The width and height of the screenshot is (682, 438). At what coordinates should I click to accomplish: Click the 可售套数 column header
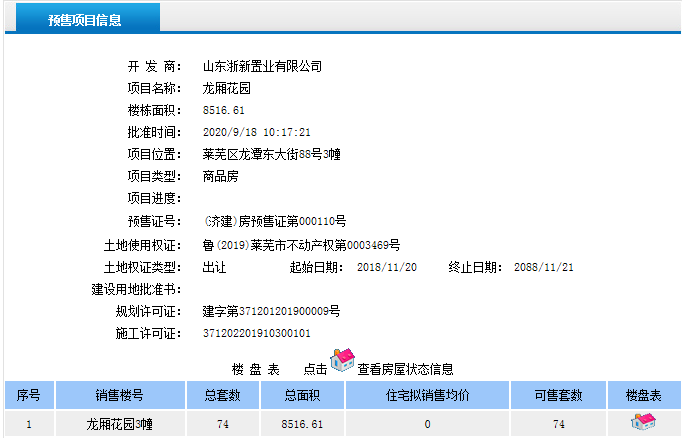(x=560, y=395)
